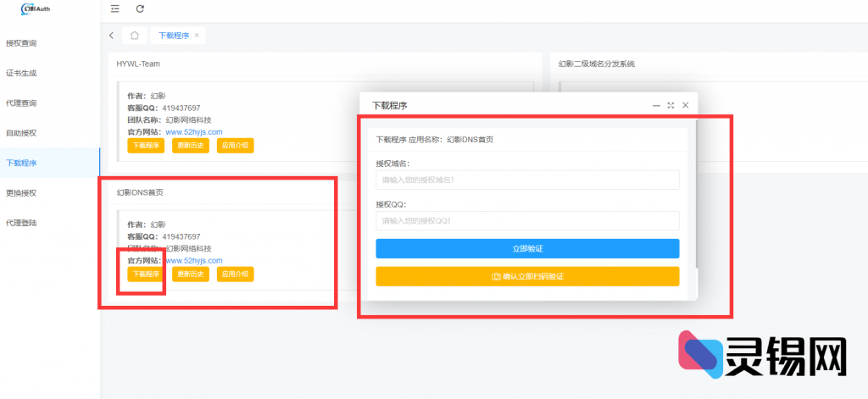868x399 pixels.
Task: Click 下载程序 button in HYWL-Team card
Action: (x=146, y=146)
